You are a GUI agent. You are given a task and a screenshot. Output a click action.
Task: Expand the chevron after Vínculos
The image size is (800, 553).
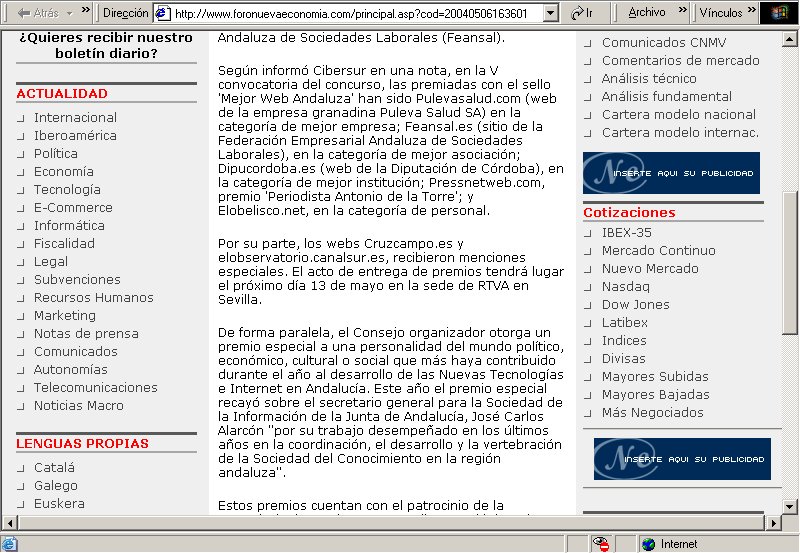(752, 10)
